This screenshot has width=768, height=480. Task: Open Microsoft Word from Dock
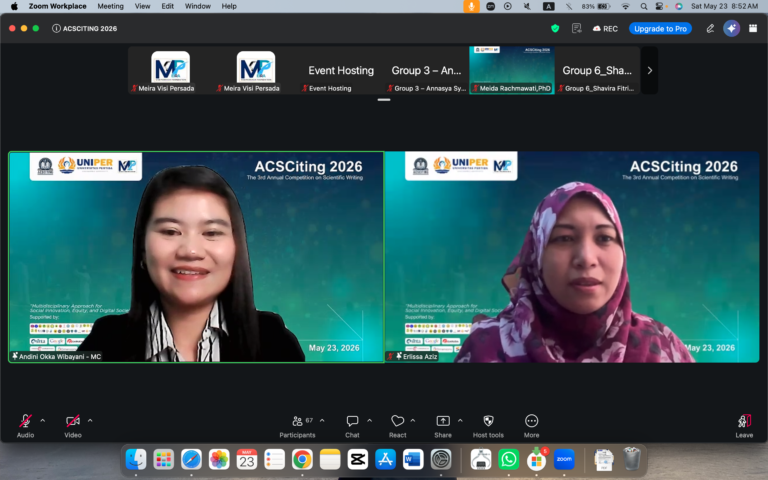(x=413, y=459)
